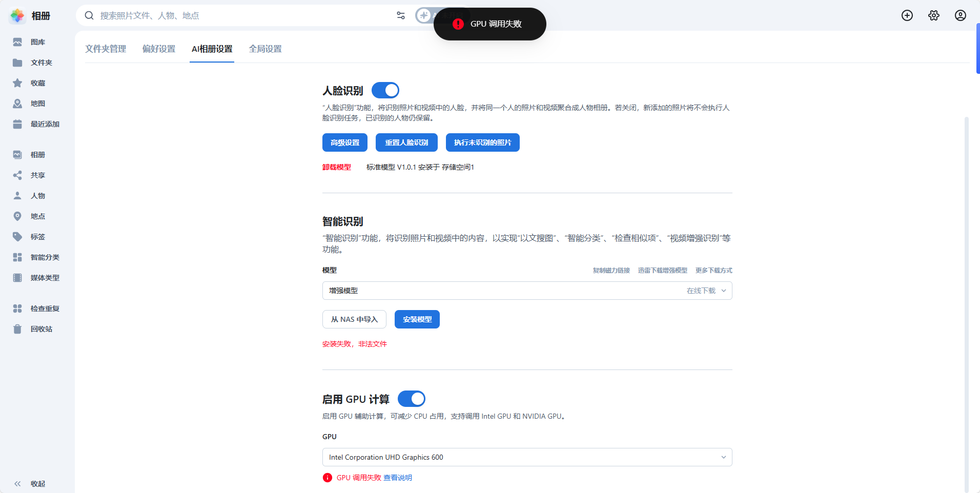The width and height of the screenshot is (980, 493).
Task: Open settings gear icon in header
Action: pos(934,15)
